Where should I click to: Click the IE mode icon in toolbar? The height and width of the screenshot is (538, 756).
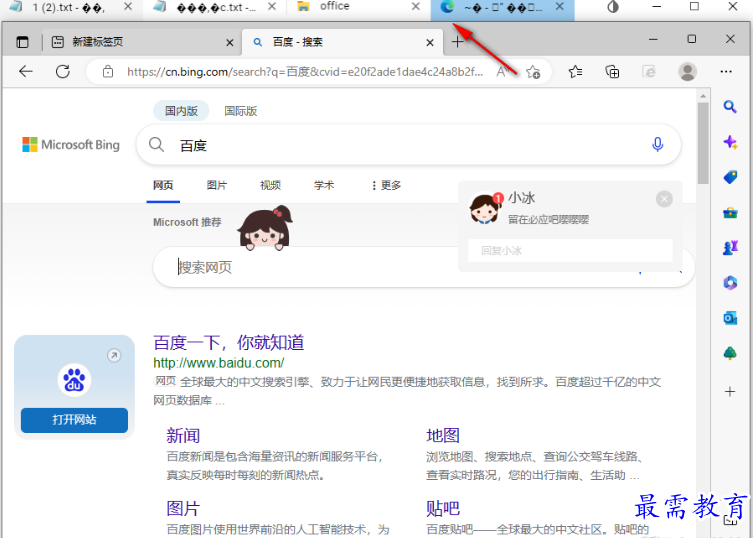point(649,72)
